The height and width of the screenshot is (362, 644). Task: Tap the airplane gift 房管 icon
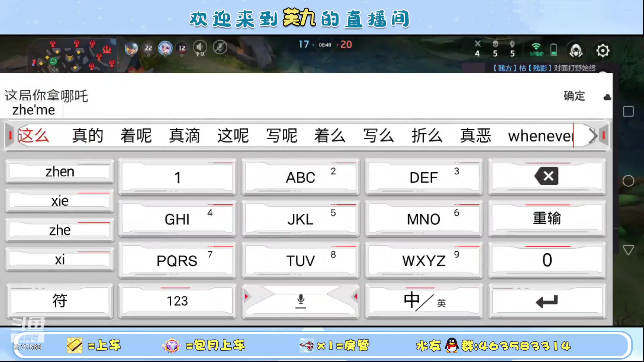[307, 345]
